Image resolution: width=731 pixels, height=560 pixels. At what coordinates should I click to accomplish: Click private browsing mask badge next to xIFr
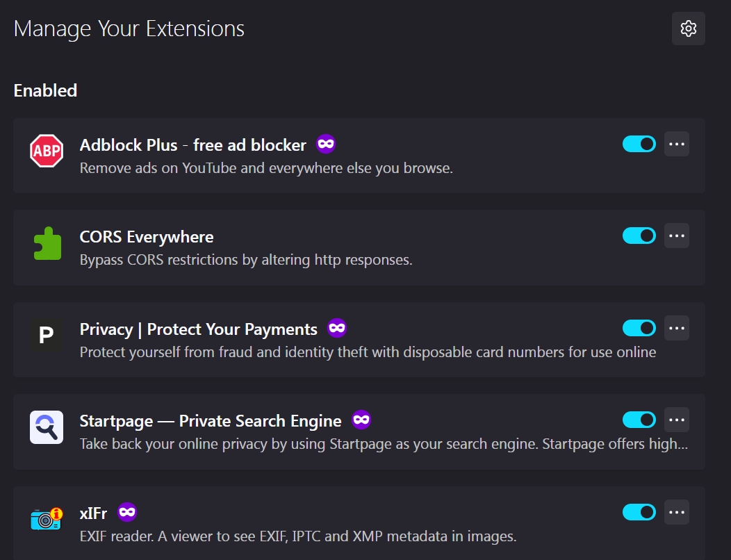[127, 512]
